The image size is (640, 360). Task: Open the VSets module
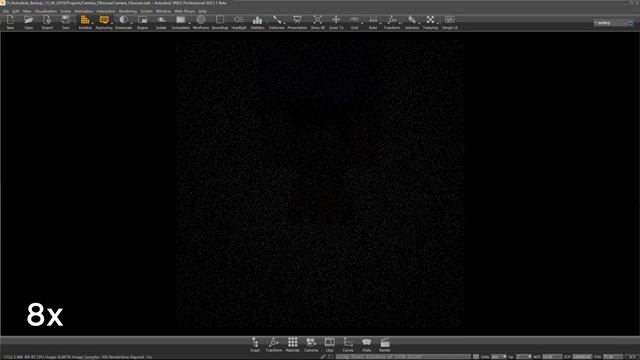(367, 344)
